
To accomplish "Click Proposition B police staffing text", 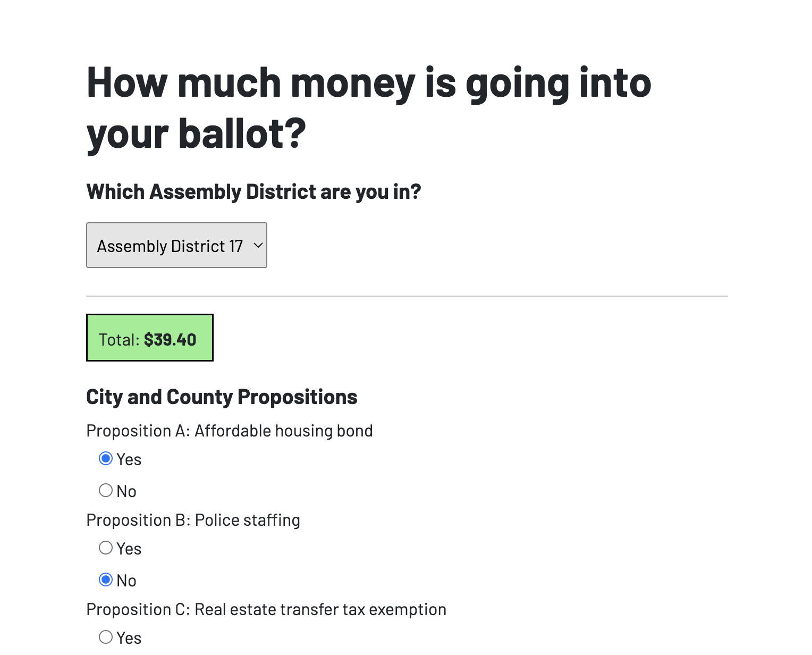I will coord(193,520).
